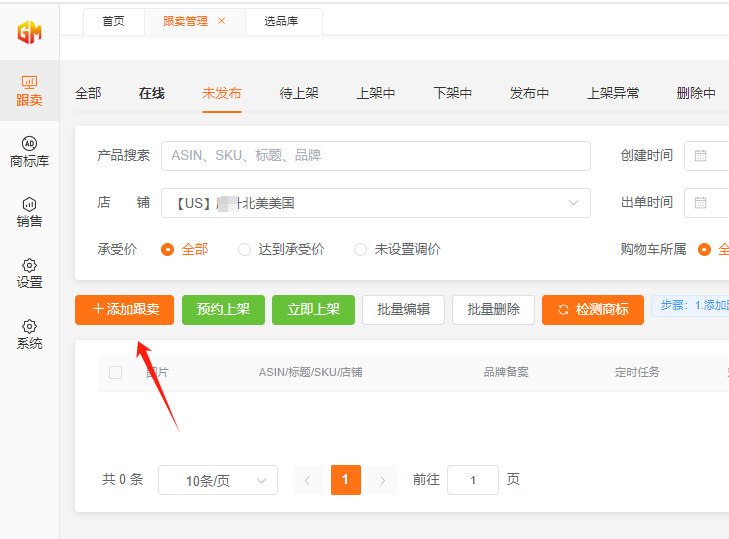Image resolution: width=729 pixels, height=539 pixels.
Task: Open the 系统 sidebar icon
Action: pyautogui.click(x=29, y=327)
